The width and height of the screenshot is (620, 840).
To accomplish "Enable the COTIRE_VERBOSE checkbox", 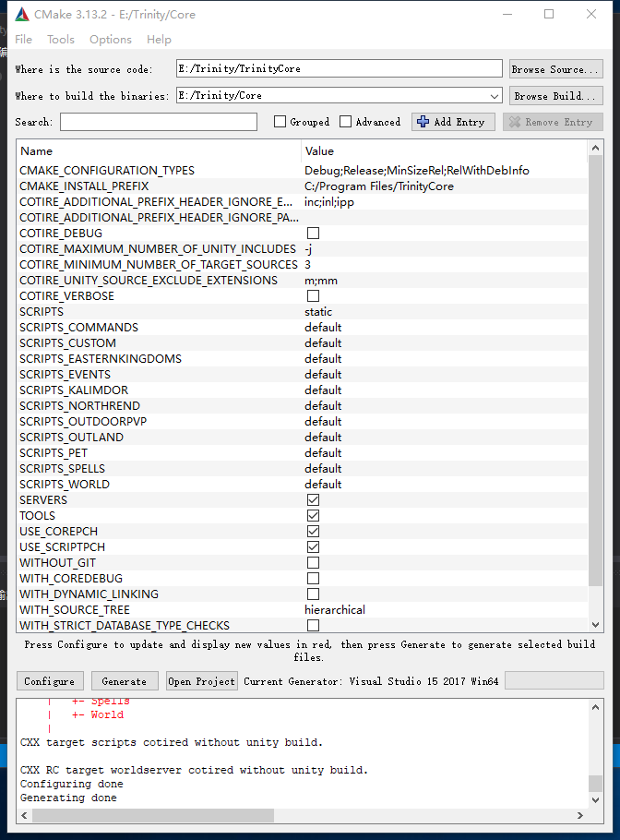I will pyautogui.click(x=313, y=295).
